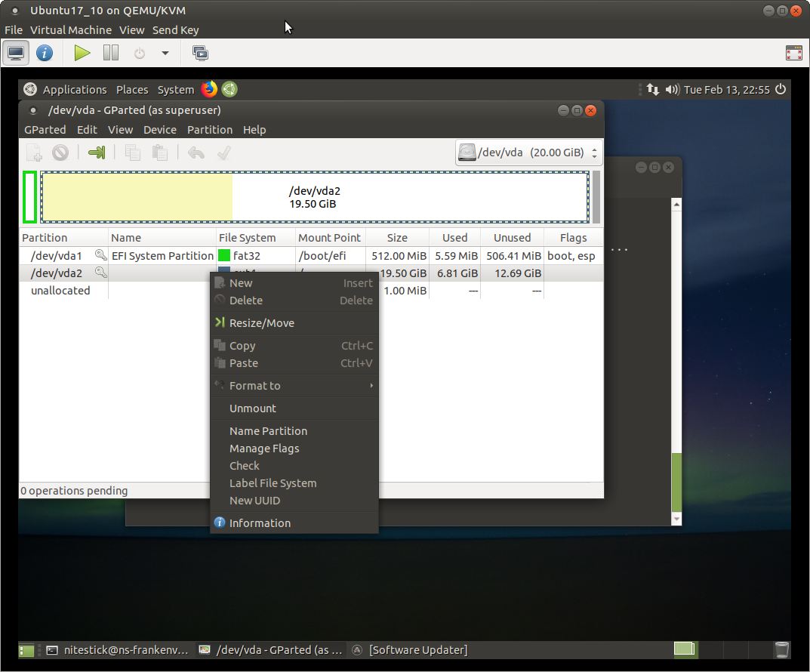Choose Label File System in the context menu
This screenshot has width=810, height=672.
coord(294,483)
